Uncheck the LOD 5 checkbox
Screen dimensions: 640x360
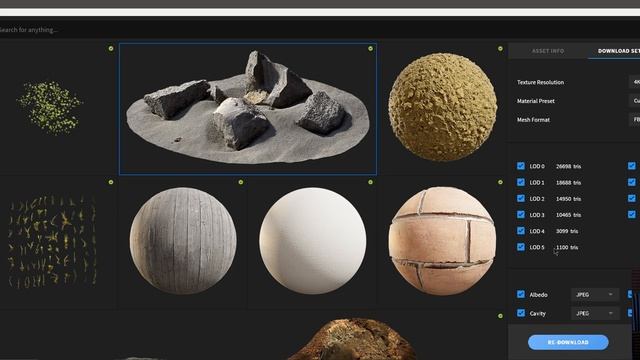point(521,247)
